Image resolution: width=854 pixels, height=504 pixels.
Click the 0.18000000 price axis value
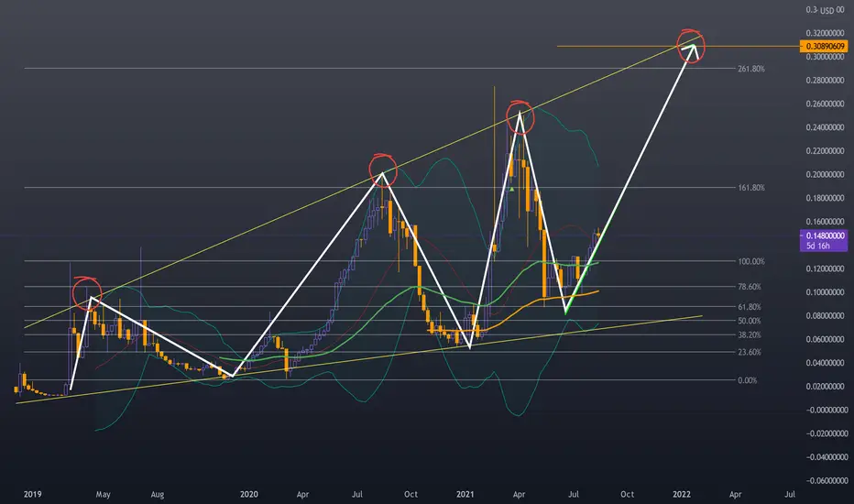825,198
